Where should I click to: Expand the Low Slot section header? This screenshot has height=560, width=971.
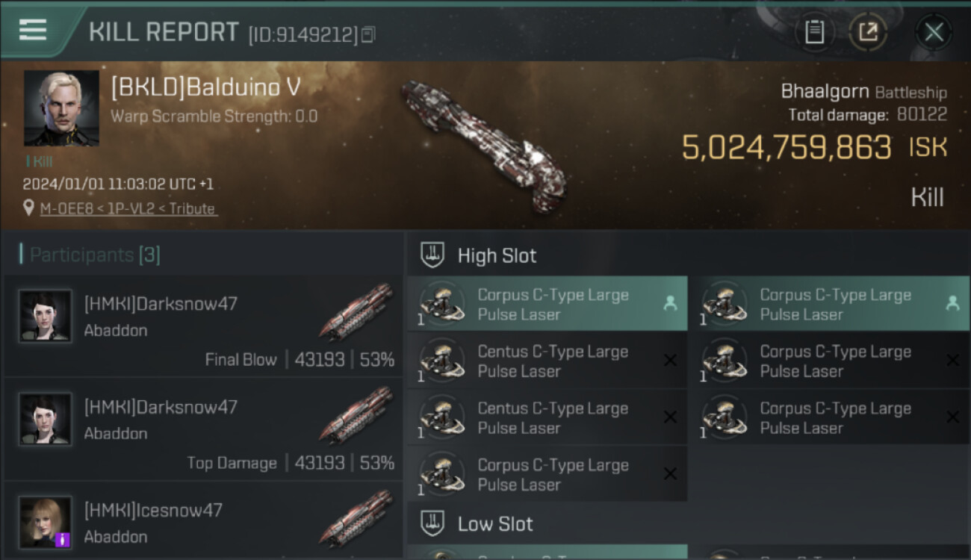coord(495,524)
